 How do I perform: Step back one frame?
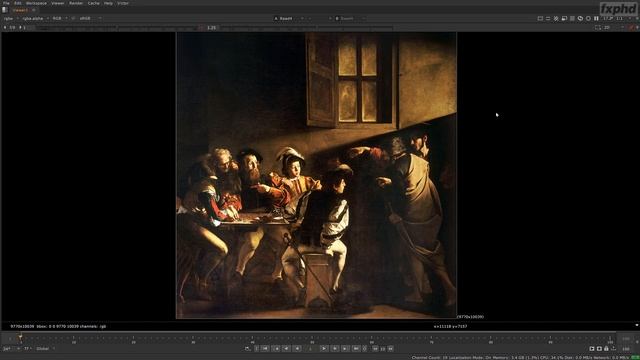[297, 349]
